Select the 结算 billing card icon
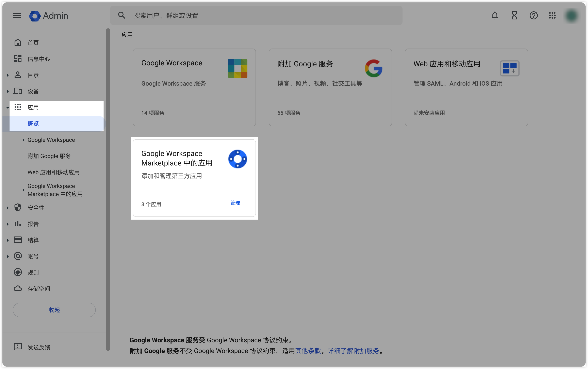Viewport: 588px width, 369px height. point(18,240)
